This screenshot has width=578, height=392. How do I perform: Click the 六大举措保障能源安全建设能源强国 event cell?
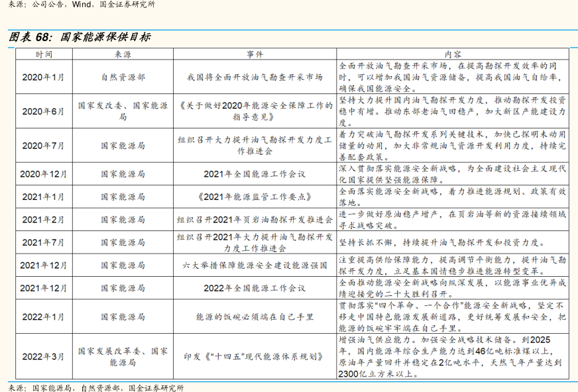click(x=255, y=266)
